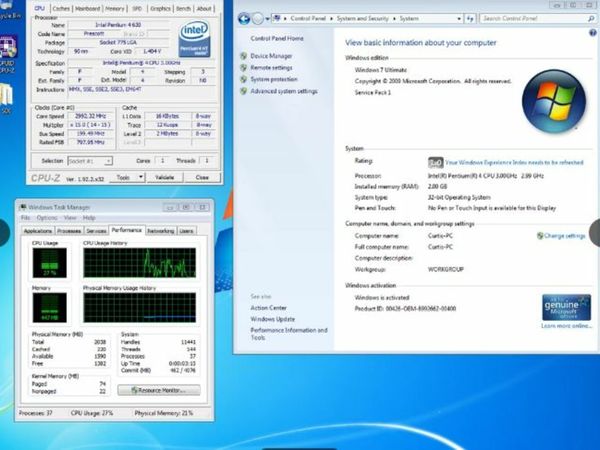The height and width of the screenshot is (450, 600).
Task: Click the blue Help question mark icon
Action: pyautogui.click(x=593, y=33)
